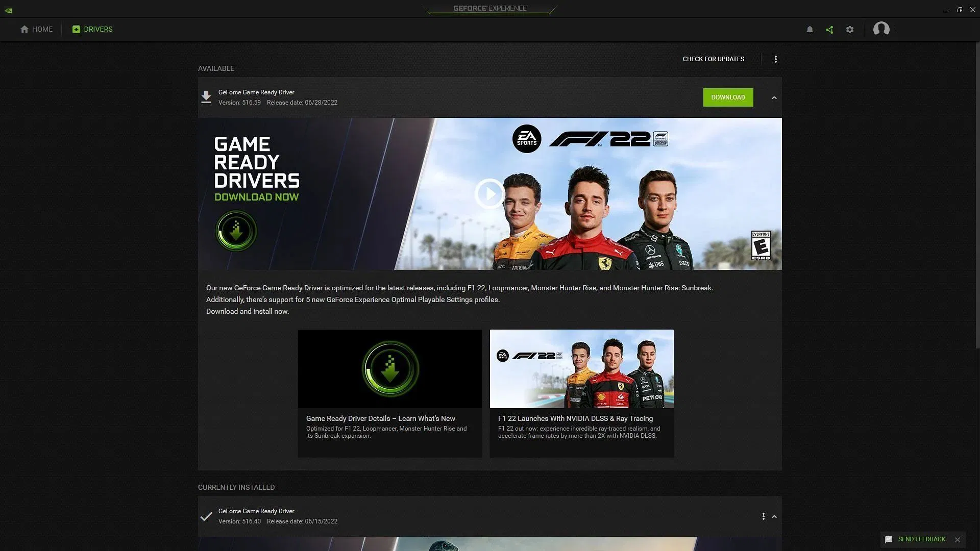
Task: Click the download arrow icon on available driver
Action: (206, 97)
